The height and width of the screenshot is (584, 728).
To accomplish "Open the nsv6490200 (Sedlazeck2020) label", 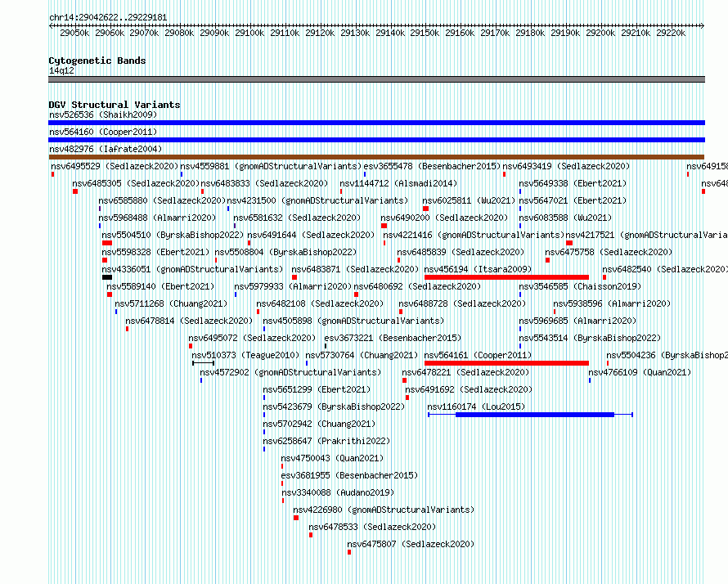I will [444, 218].
